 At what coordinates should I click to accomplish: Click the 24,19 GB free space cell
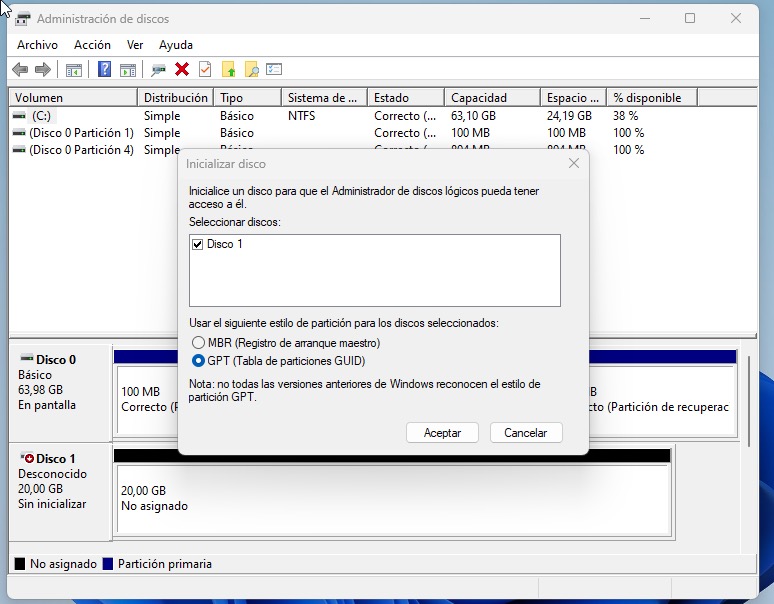(x=569, y=116)
